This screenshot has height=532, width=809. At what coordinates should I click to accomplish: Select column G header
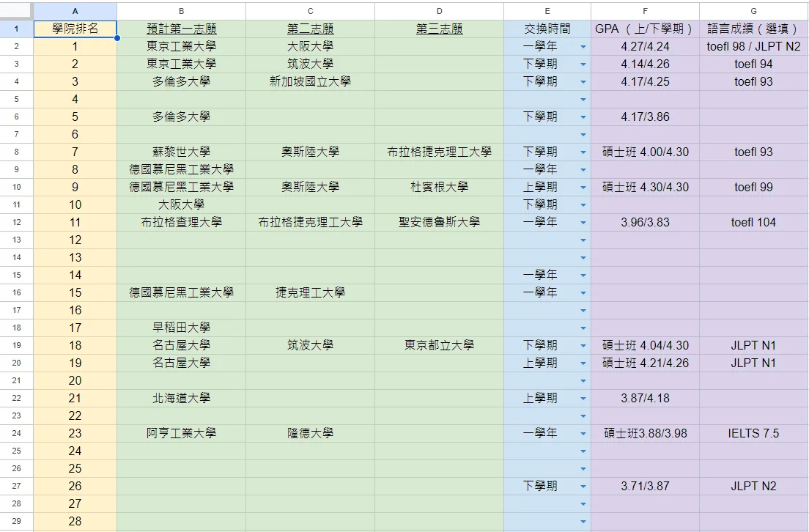(754, 11)
